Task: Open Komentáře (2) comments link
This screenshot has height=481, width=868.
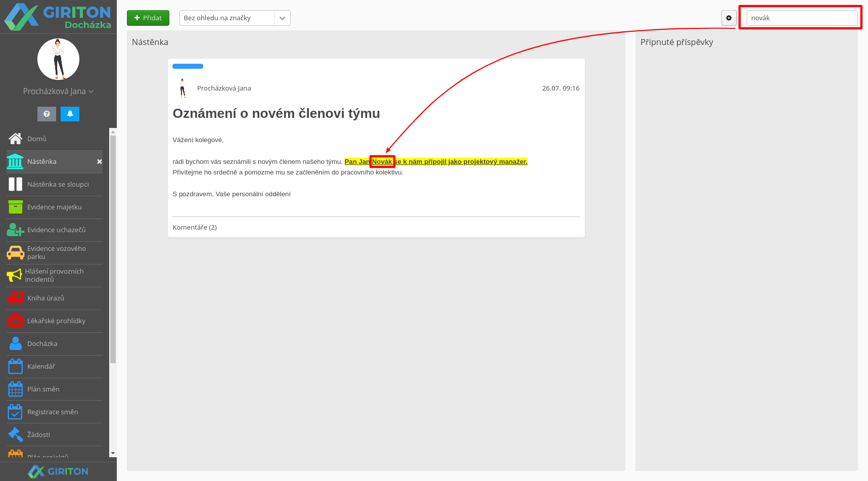Action: click(x=195, y=227)
